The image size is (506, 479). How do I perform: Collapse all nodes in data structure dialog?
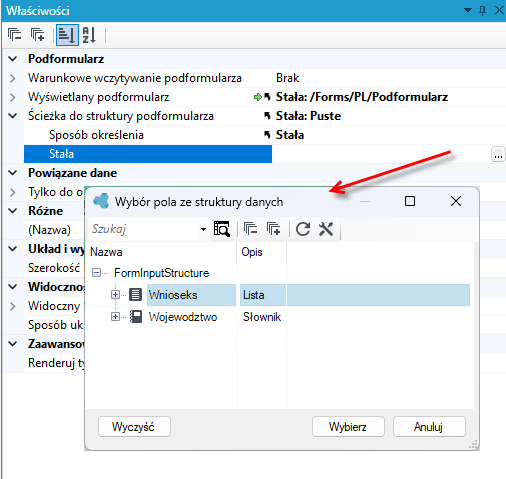click(x=250, y=229)
